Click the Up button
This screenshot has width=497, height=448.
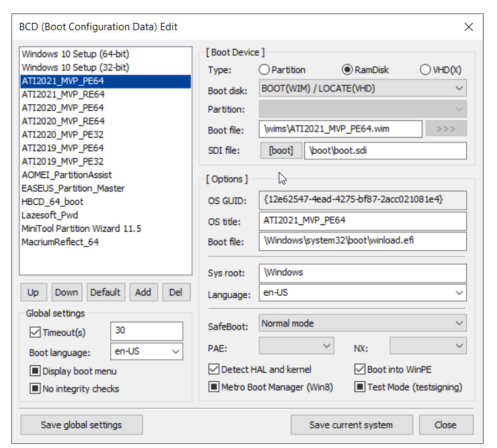pyautogui.click(x=34, y=292)
